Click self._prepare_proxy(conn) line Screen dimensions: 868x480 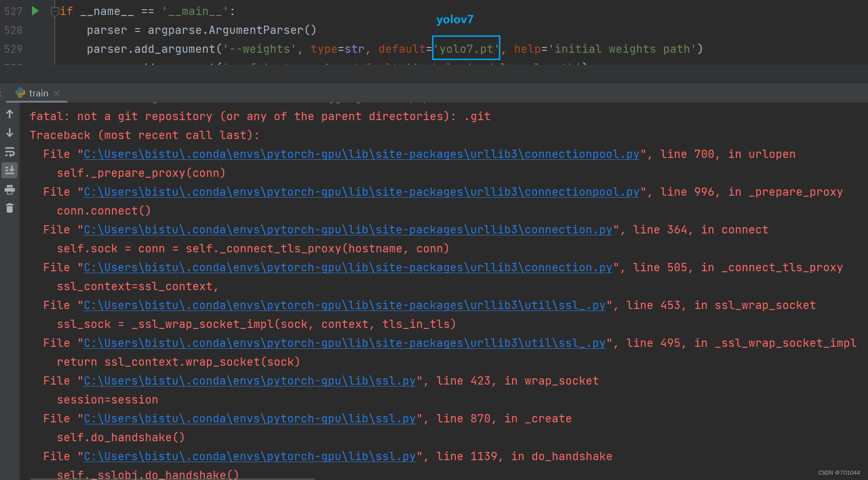pyautogui.click(x=141, y=173)
